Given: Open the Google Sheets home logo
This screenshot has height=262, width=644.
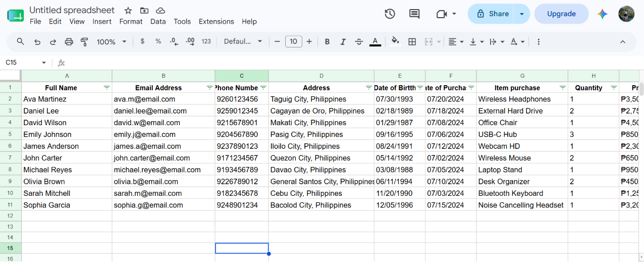Looking at the screenshot, I should pos(16,15).
